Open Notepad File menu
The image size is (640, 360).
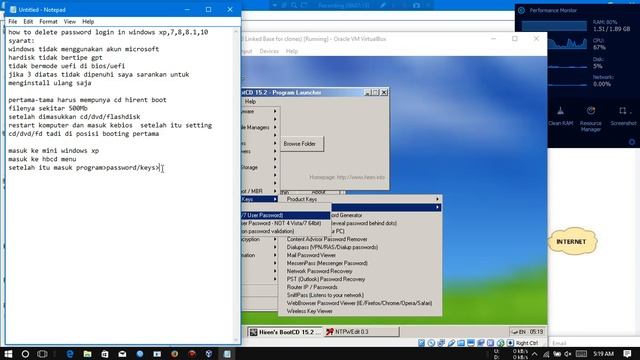coord(13,21)
